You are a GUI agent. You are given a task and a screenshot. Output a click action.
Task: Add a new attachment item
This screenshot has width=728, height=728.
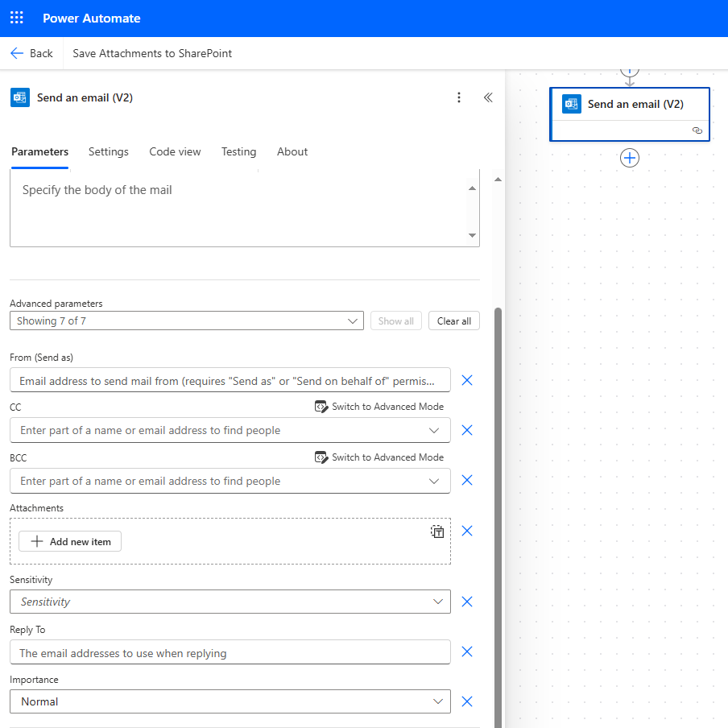[x=69, y=540]
